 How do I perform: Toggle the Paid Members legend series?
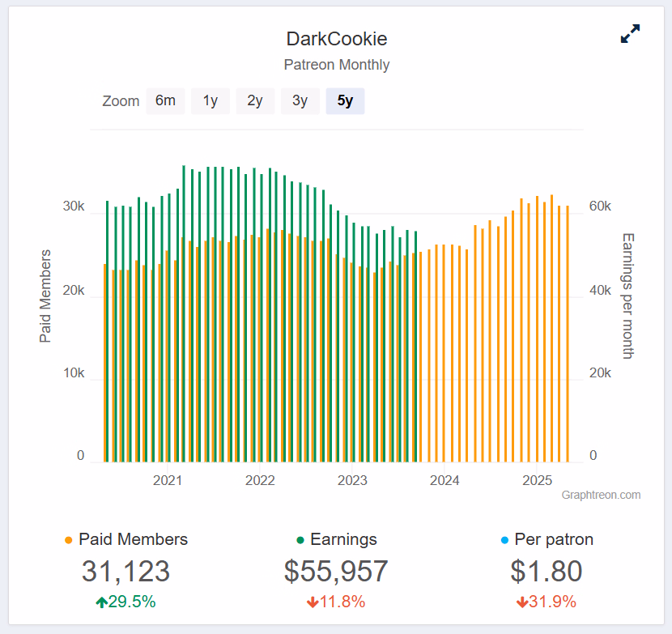(133, 539)
